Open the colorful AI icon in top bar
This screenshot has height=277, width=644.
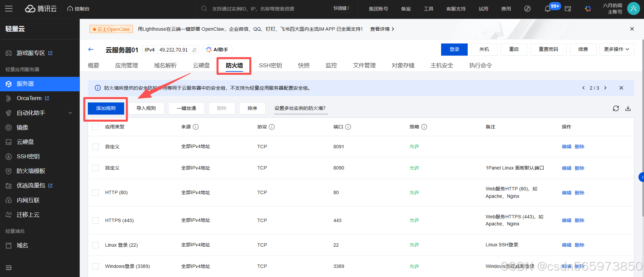[x=588, y=9]
